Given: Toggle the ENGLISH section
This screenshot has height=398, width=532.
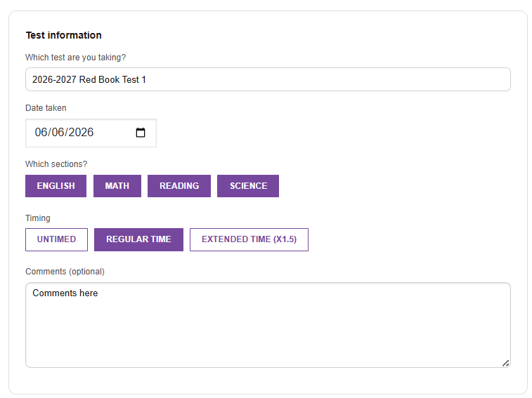Looking at the screenshot, I should click(x=56, y=186).
